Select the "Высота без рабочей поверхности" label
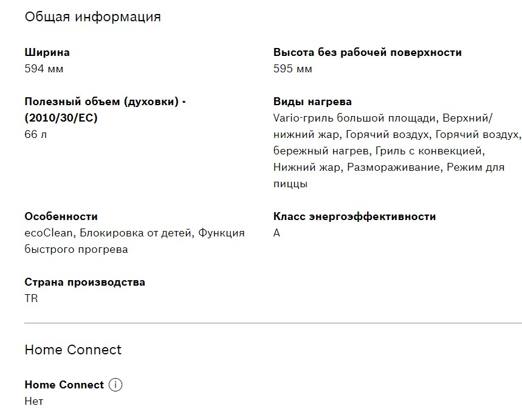 click(367, 52)
